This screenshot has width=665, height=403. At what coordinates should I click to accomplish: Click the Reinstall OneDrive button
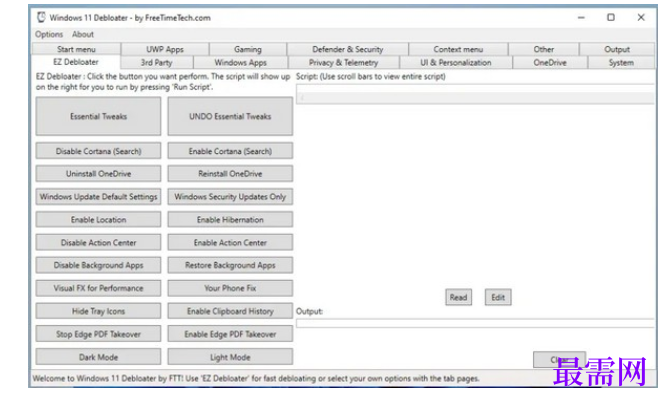coord(230,174)
